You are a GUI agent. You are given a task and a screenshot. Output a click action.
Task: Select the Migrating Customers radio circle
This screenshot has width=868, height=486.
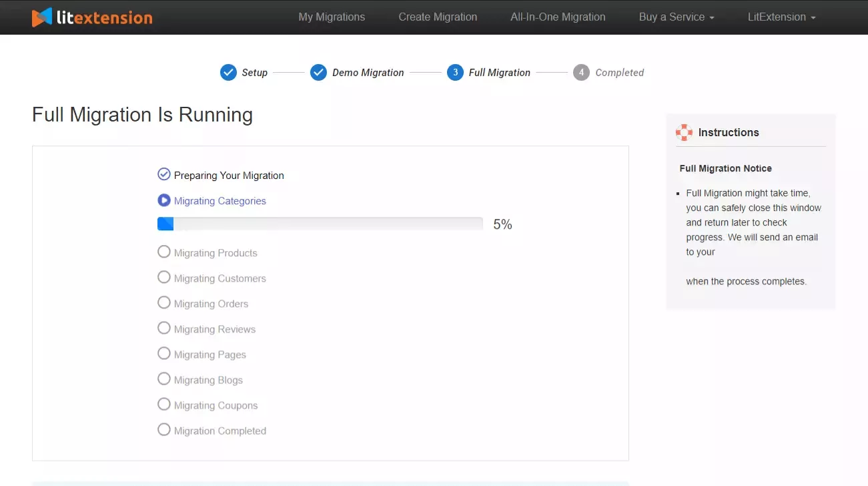163,277
